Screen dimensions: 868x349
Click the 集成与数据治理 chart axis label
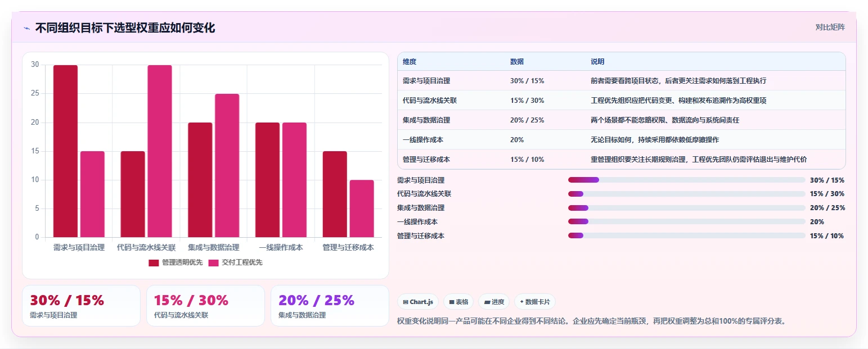pyautogui.click(x=214, y=247)
